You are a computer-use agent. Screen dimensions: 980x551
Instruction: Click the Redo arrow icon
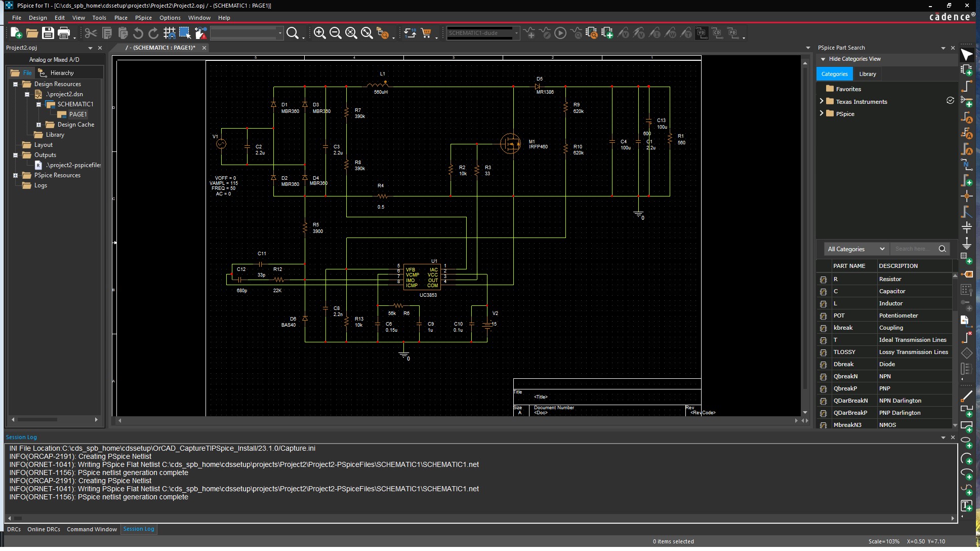(153, 33)
